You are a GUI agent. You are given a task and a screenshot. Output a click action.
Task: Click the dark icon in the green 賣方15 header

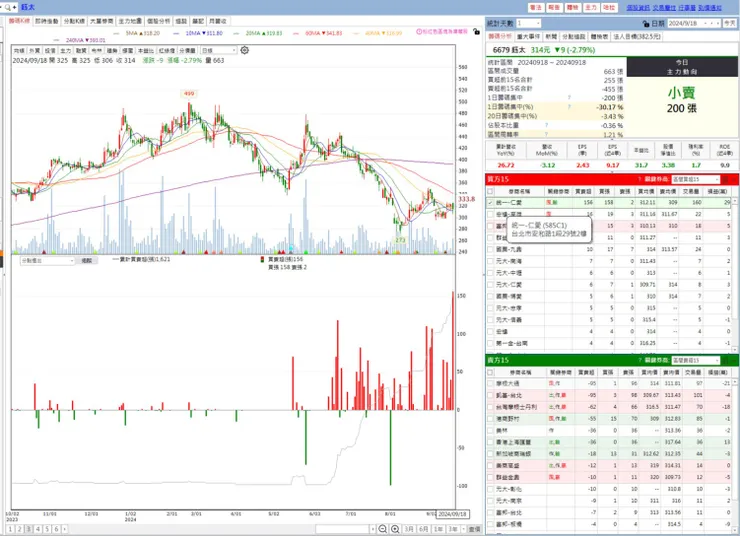pyautogui.click(x=725, y=360)
